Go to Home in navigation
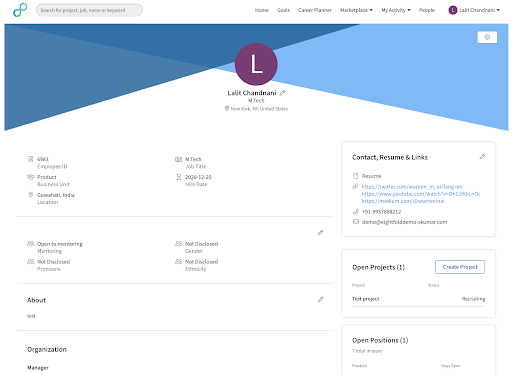This screenshot has height=375, width=512. pos(262,10)
